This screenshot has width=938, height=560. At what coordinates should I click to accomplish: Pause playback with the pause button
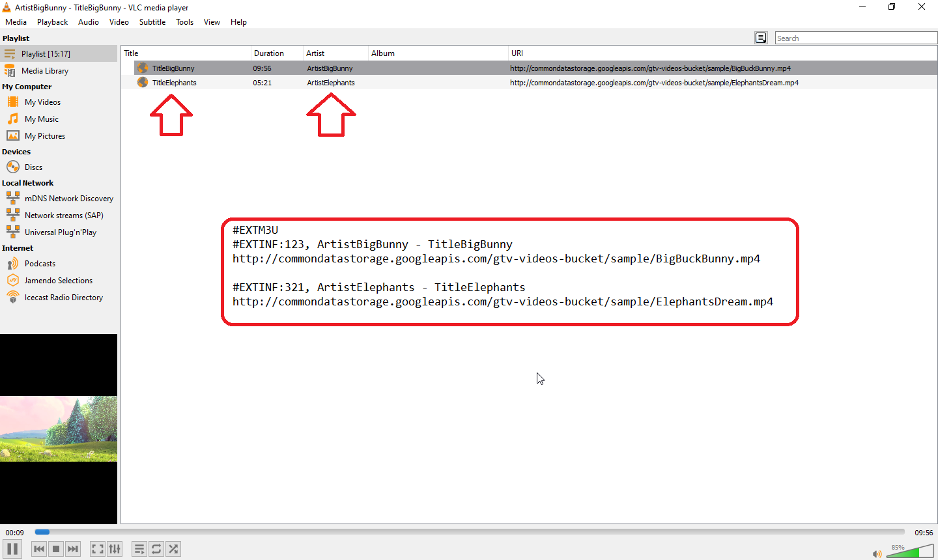pyautogui.click(x=12, y=549)
